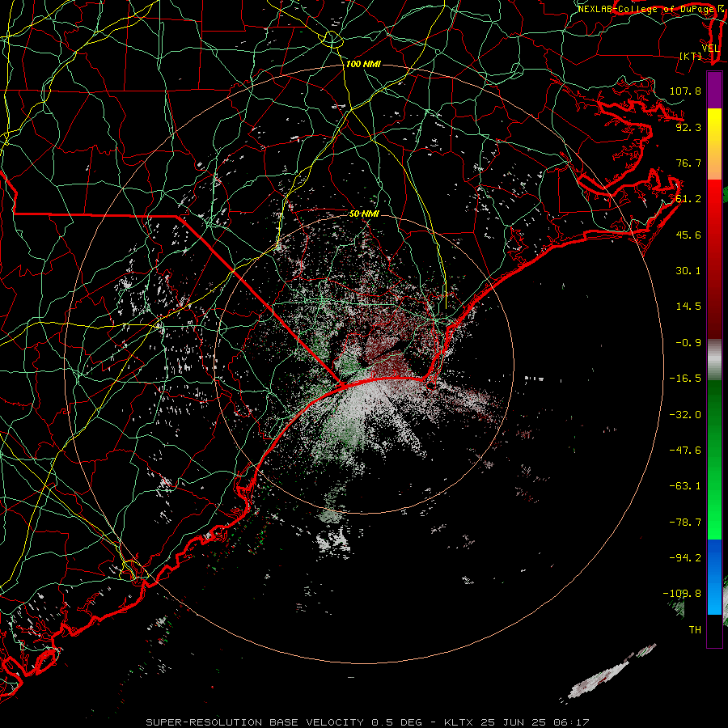
Task: Click the 50 NMI range ring label
Action: pos(364,214)
